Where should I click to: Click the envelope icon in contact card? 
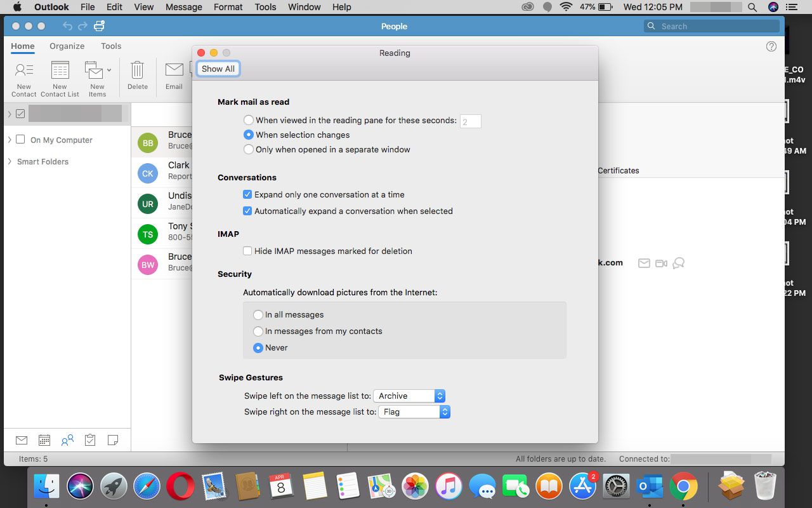644,263
